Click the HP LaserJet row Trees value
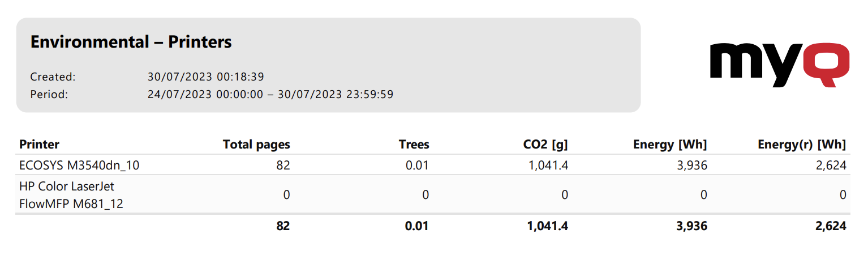The height and width of the screenshot is (263, 868). pos(425,195)
